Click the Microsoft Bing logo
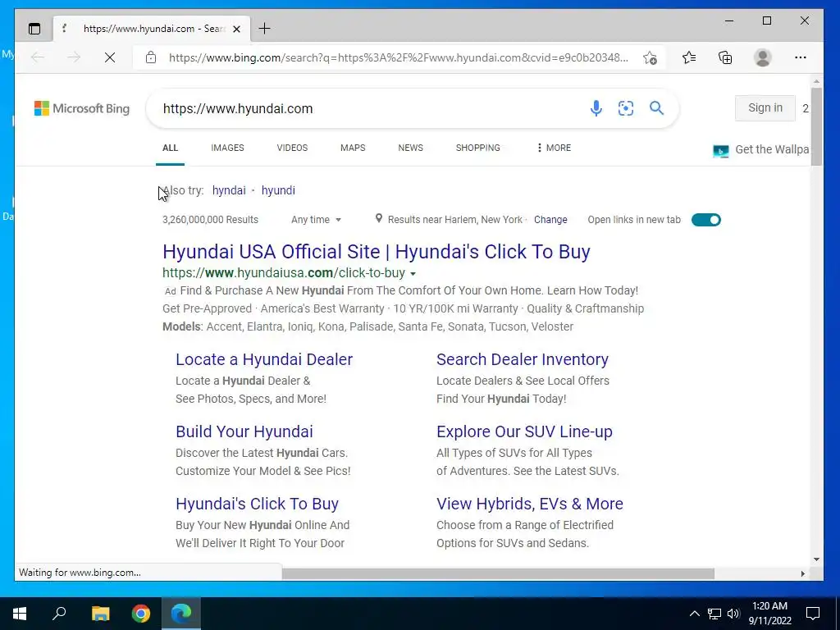 point(82,108)
